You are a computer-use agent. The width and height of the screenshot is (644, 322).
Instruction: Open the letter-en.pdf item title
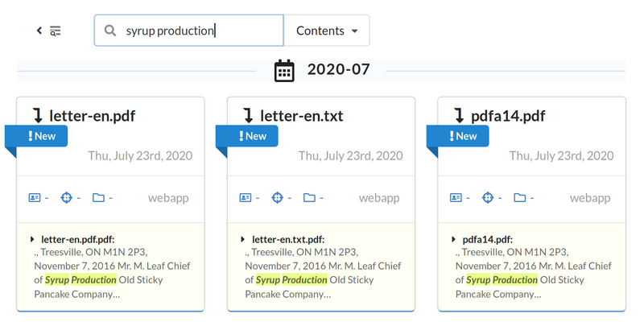(92, 116)
